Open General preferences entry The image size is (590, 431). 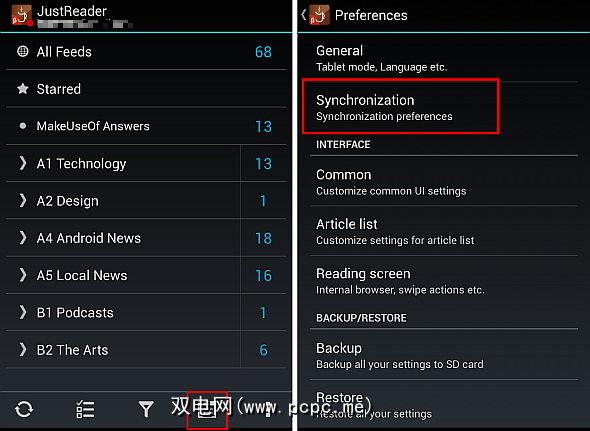(x=444, y=58)
